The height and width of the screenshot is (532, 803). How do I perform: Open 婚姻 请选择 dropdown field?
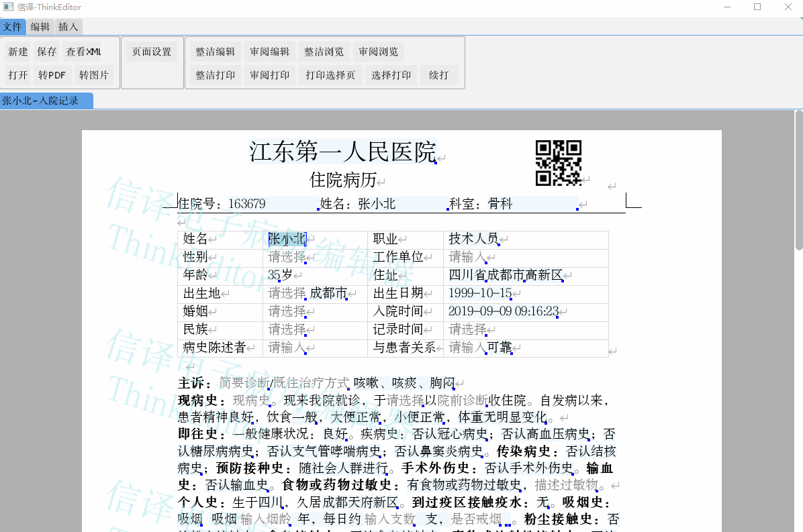click(287, 311)
